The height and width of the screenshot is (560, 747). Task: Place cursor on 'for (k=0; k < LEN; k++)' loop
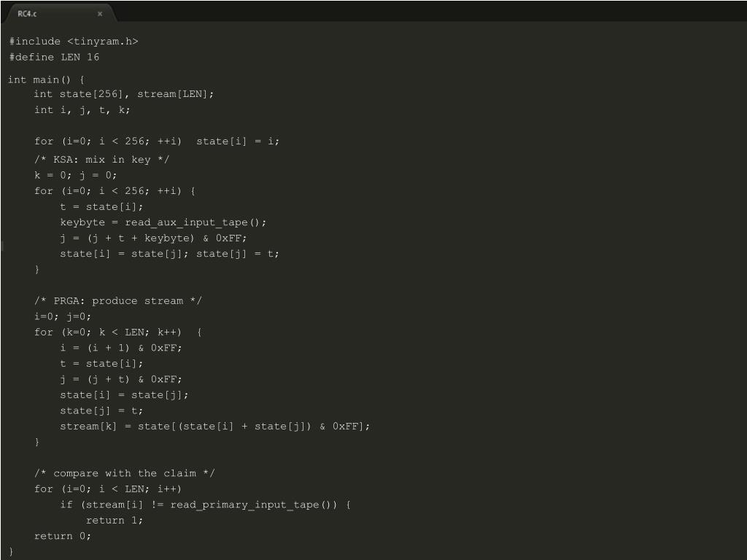(108, 332)
